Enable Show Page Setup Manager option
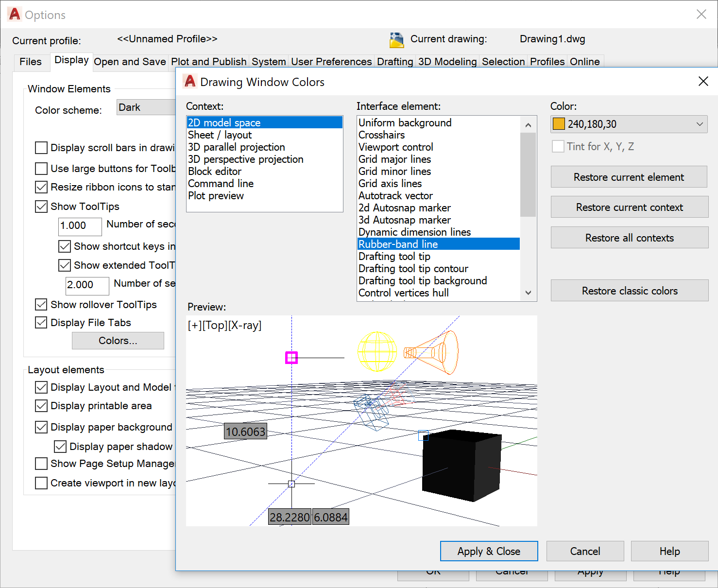 41,464
